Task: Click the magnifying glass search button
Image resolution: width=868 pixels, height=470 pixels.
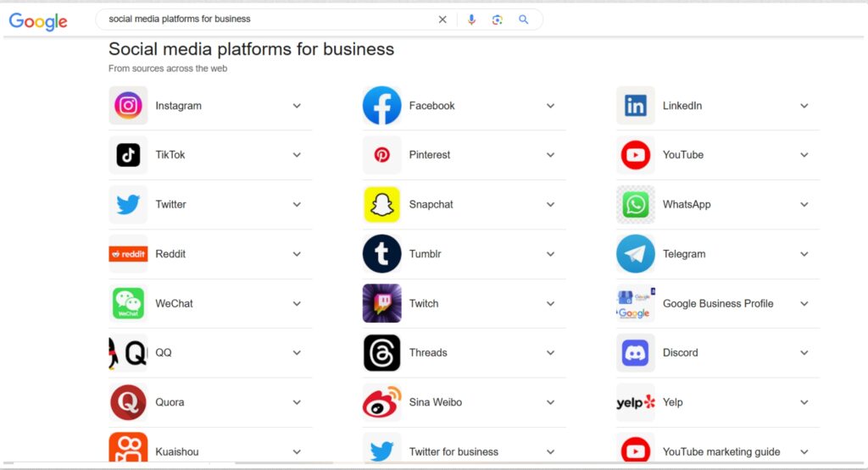Action: click(x=523, y=19)
